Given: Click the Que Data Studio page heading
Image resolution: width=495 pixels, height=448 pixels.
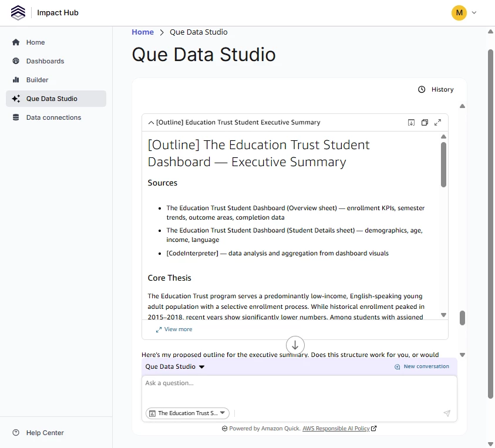Looking at the screenshot, I should click(204, 55).
